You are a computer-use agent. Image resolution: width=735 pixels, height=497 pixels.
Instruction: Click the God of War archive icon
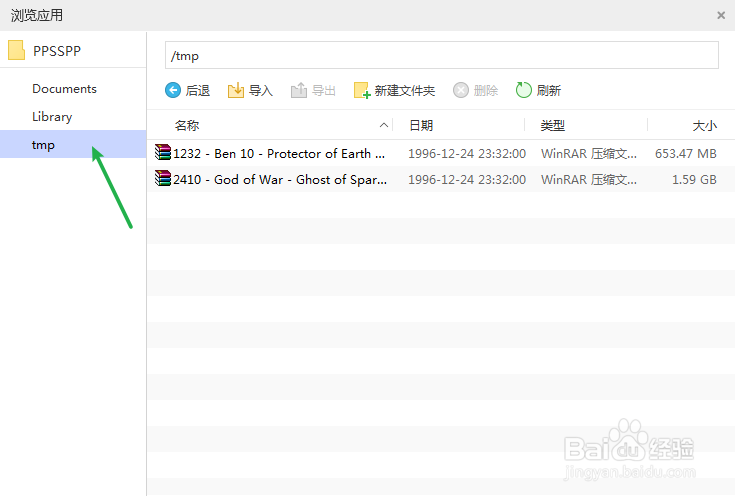163,178
